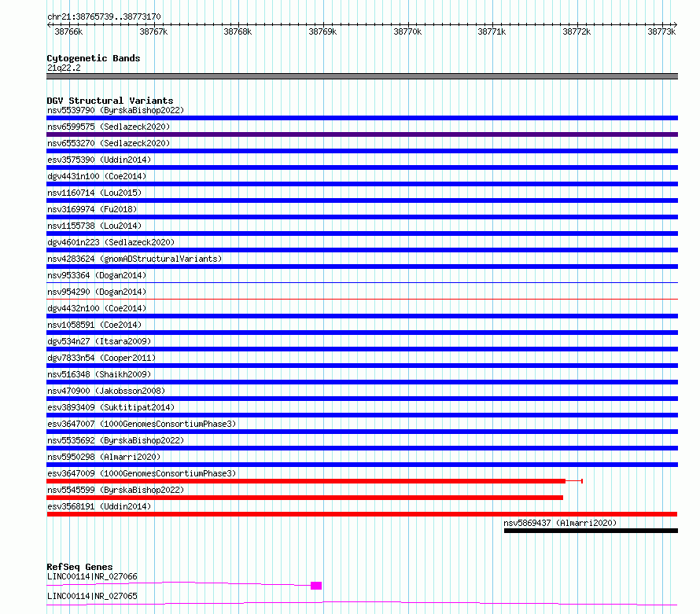700x614 pixels.
Task: Open the RefSeq Genes track heading
Action: click(x=80, y=567)
